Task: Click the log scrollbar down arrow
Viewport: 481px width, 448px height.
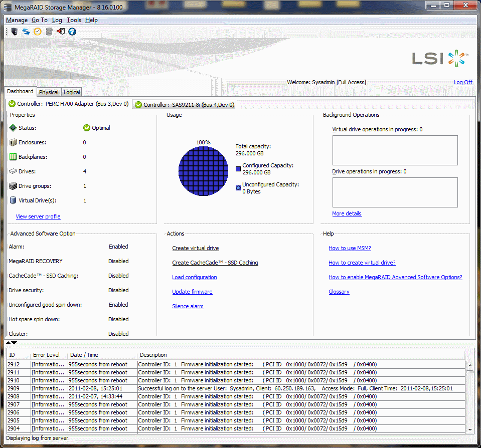Action: coord(469,429)
